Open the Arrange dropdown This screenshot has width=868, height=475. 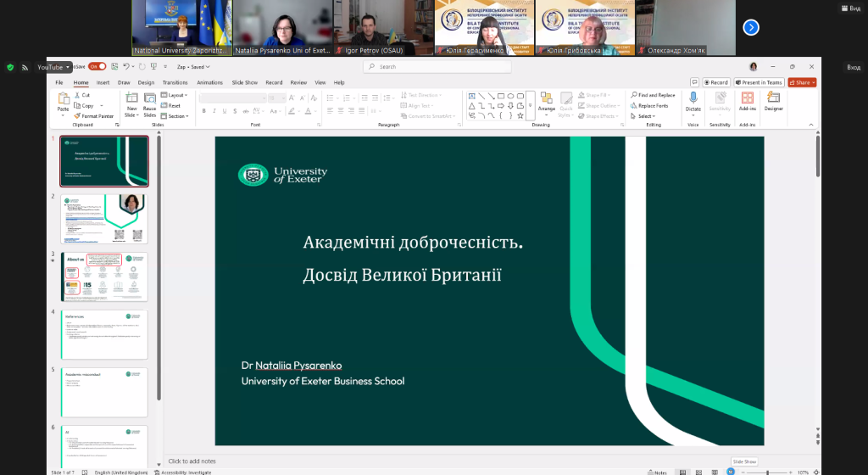[547, 104]
